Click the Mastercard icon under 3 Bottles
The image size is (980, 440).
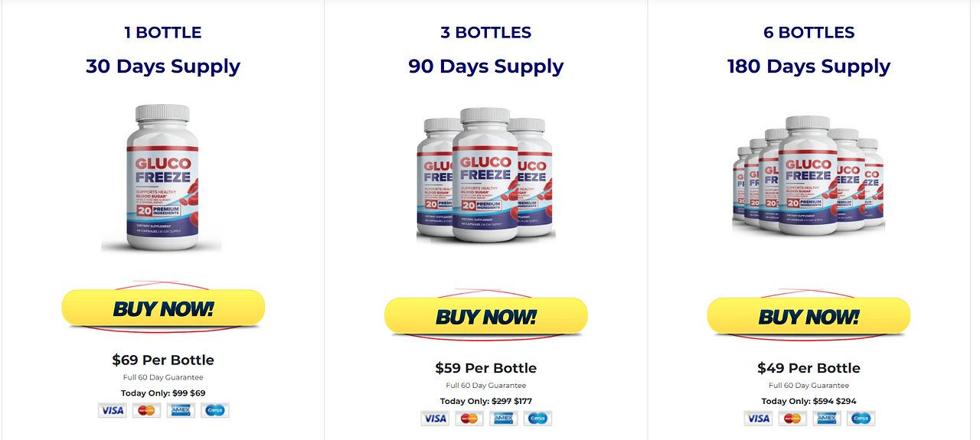pyautogui.click(x=469, y=418)
